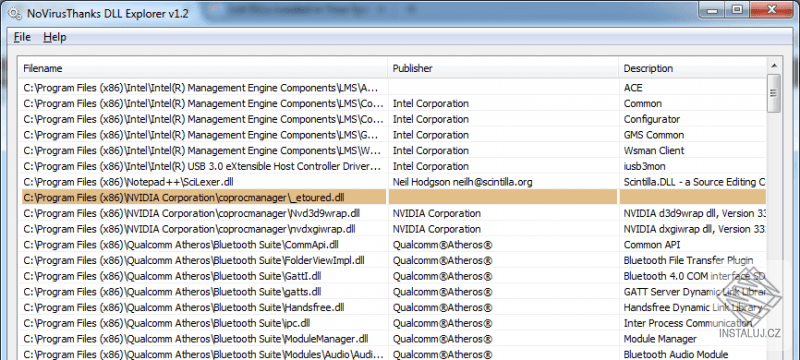This screenshot has width=800, height=360.
Task: Click the ACE description cell
Action: (633, 88)
